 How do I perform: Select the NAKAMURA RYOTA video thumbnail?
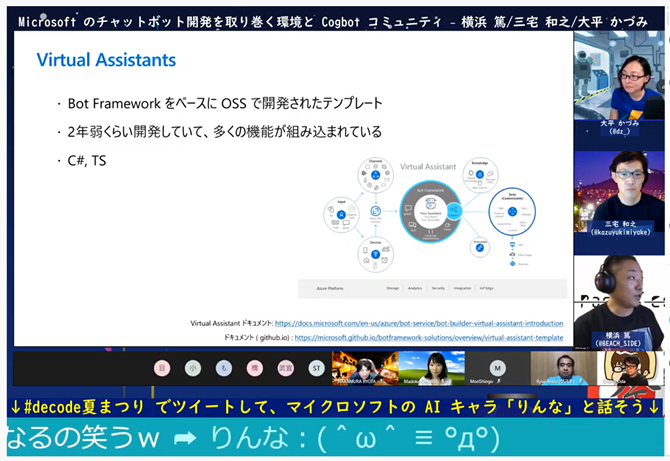click(x=365, y=368)
